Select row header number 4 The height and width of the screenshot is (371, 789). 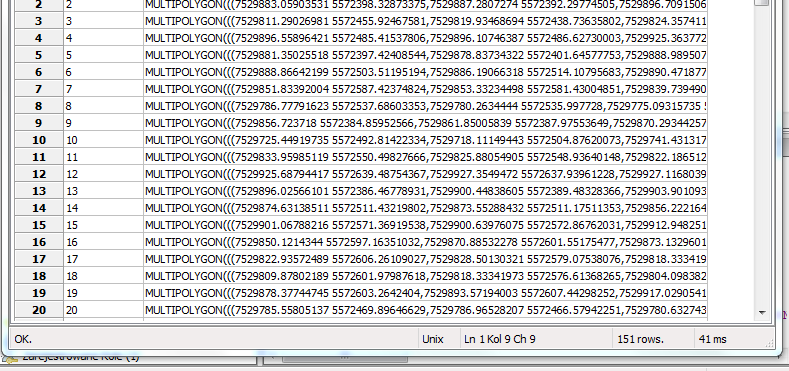[x=39, y=38]
